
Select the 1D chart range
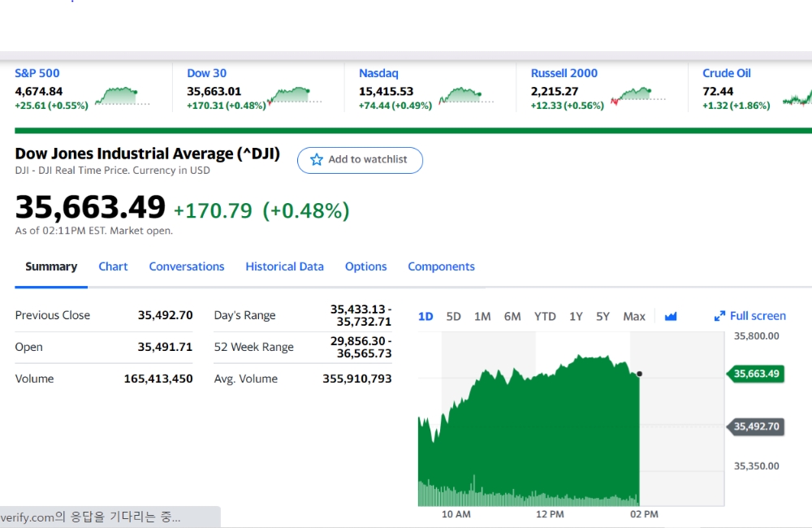click(x=425, y=316)
